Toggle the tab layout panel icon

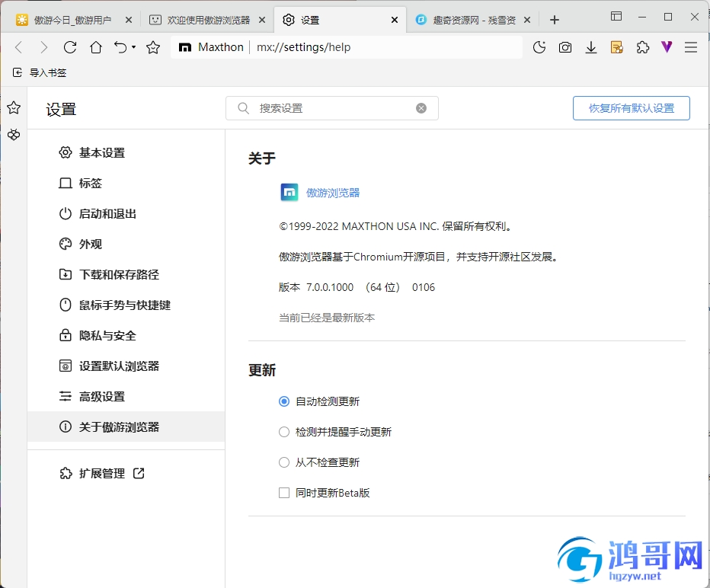tap(616, 16)
